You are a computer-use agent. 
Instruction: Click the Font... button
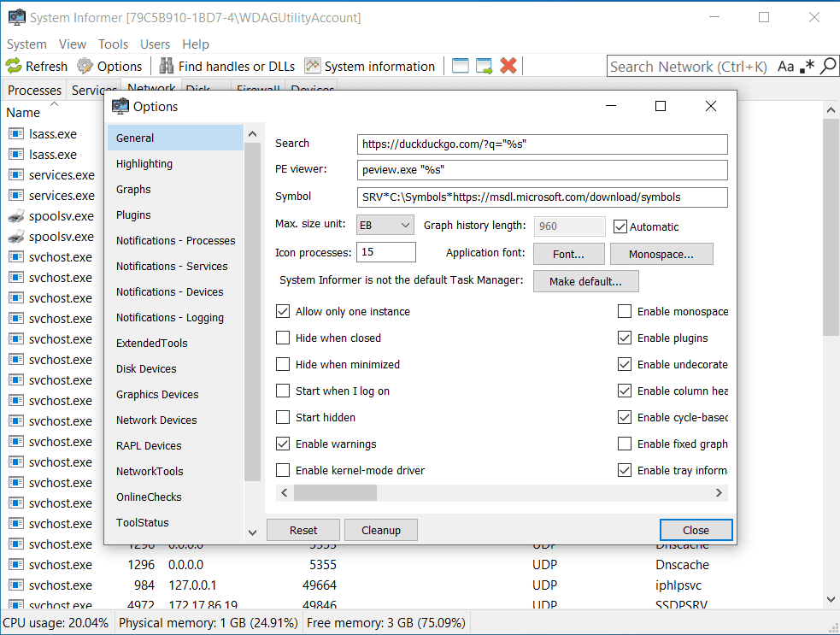[568, 254]
